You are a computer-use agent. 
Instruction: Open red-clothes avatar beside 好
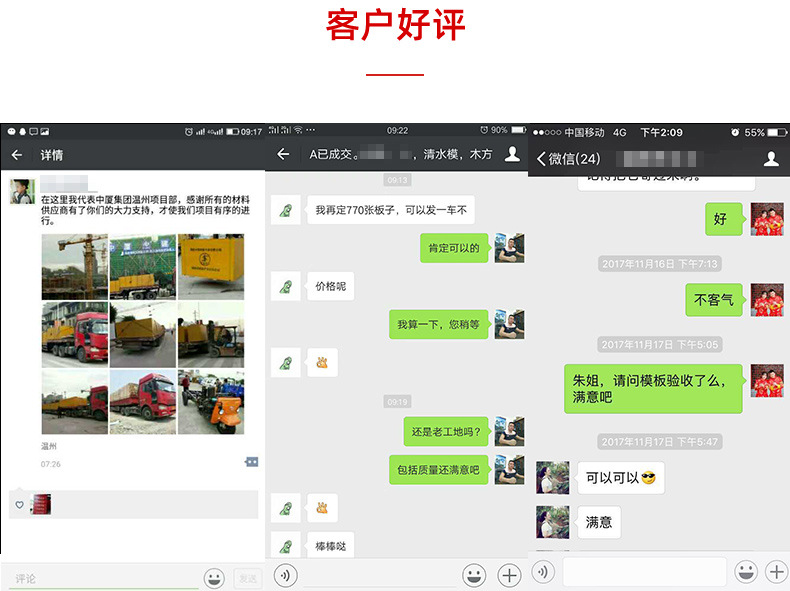click(x=767, y=219)
